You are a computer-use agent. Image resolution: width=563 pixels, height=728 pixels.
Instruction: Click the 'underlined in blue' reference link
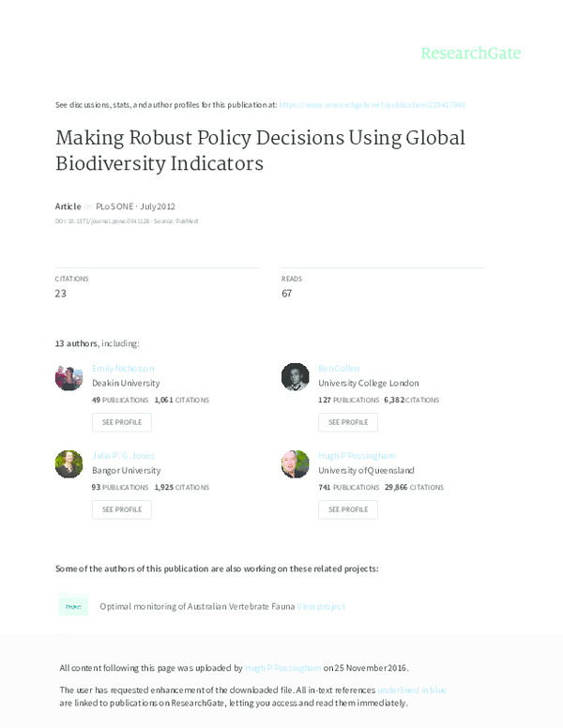click(412, 690)
